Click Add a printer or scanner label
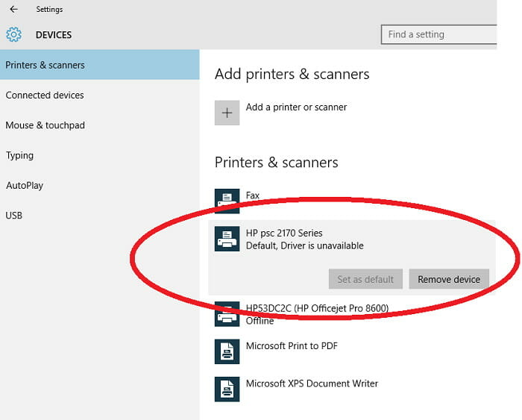Viewport: 522px width, 420px height. click(x=296, y=107)
